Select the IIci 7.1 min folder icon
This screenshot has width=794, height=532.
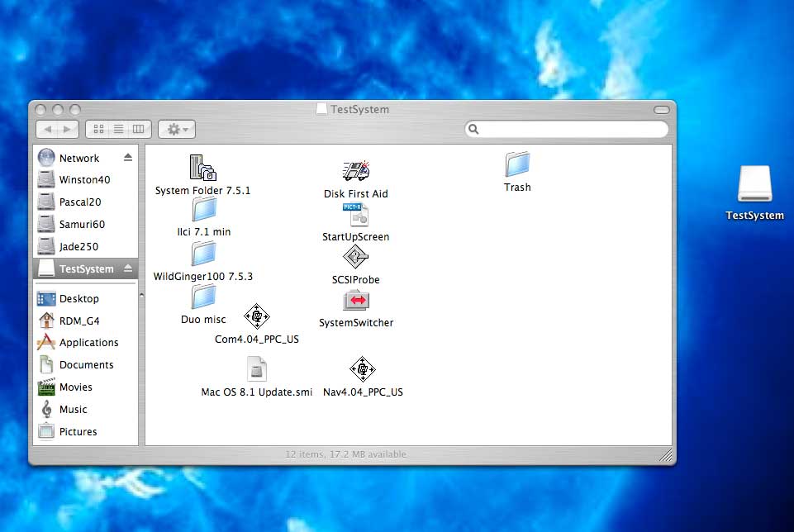click(204, 210)
